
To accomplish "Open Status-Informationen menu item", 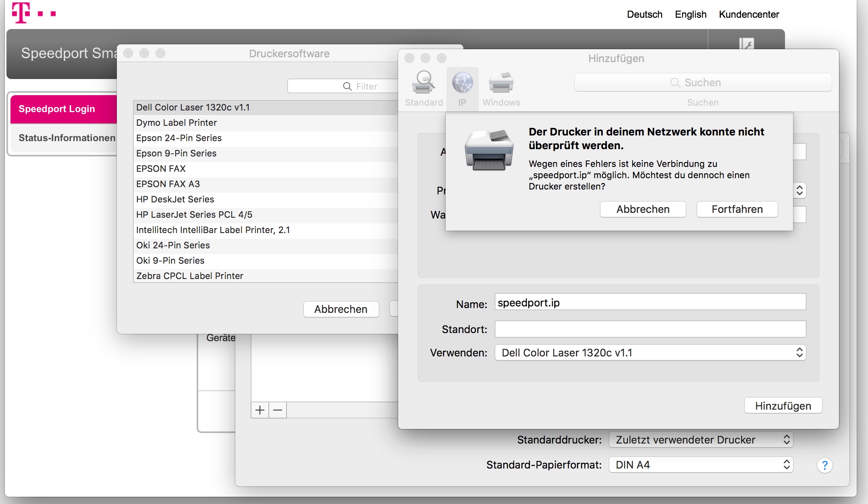I will [64, 138].
